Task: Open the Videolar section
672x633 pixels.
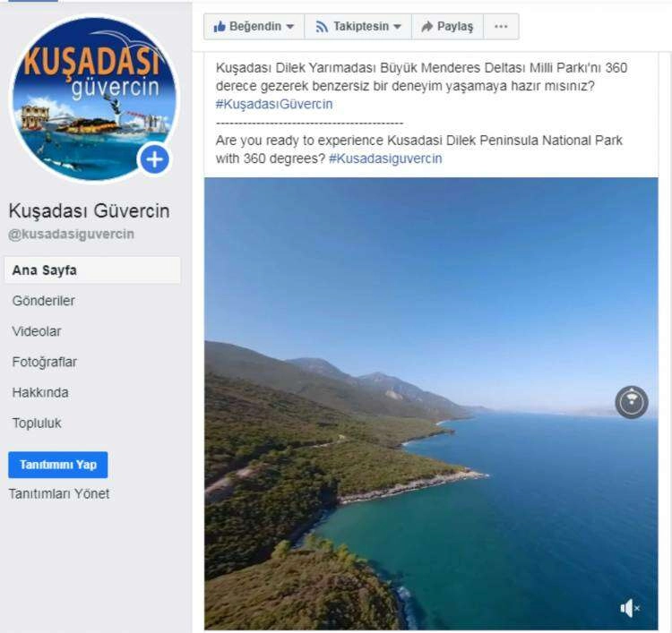Action: [x=37, y=331]
